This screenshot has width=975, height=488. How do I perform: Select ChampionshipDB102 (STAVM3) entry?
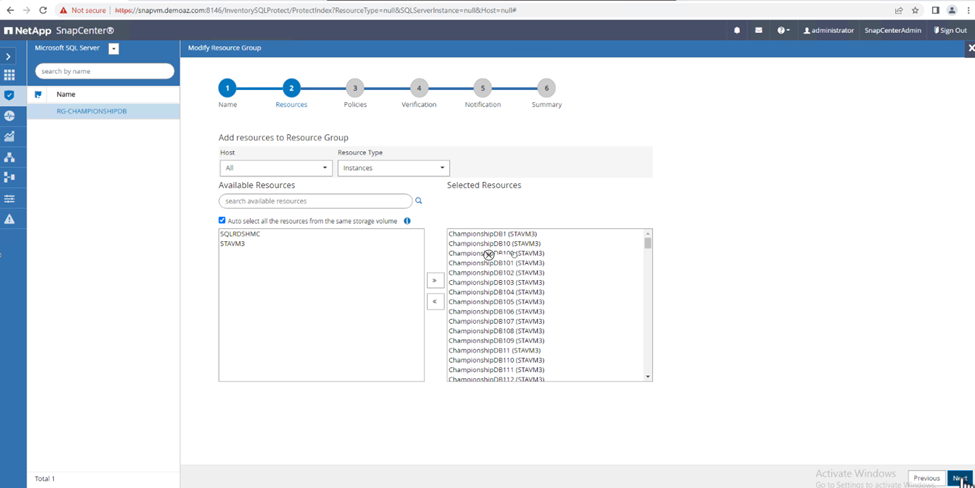(496, 272)
